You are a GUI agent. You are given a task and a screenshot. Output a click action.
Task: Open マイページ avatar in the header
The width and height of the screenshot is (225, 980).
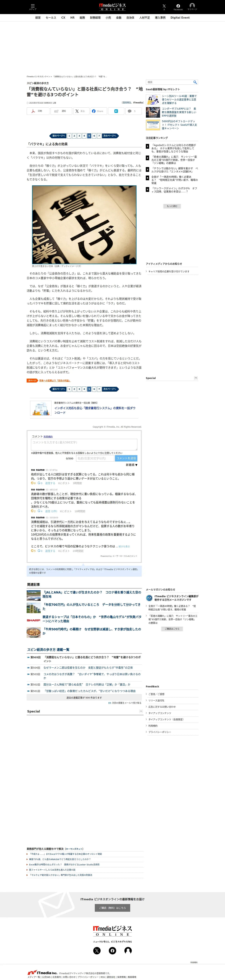(x=192, y=7)
